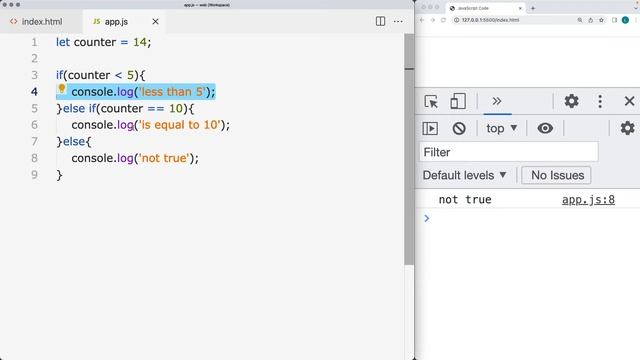This screenshot has height=360, width=640.
Task: Select the JavaScript Code browser tab
Action: pyautogui.click(x=485, y=8)
